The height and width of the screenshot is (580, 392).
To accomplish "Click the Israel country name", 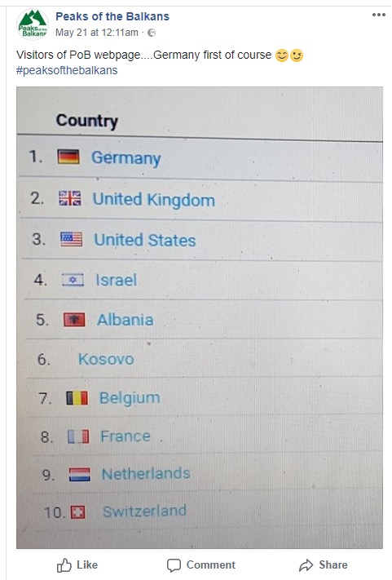I will (116, 280).
